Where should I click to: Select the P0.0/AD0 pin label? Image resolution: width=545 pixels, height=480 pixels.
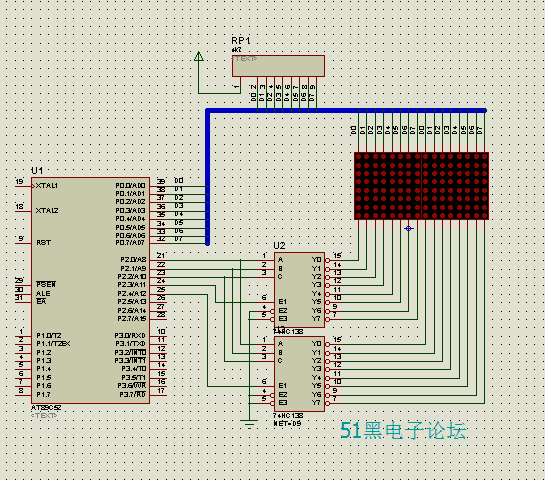tap(130, 186)
